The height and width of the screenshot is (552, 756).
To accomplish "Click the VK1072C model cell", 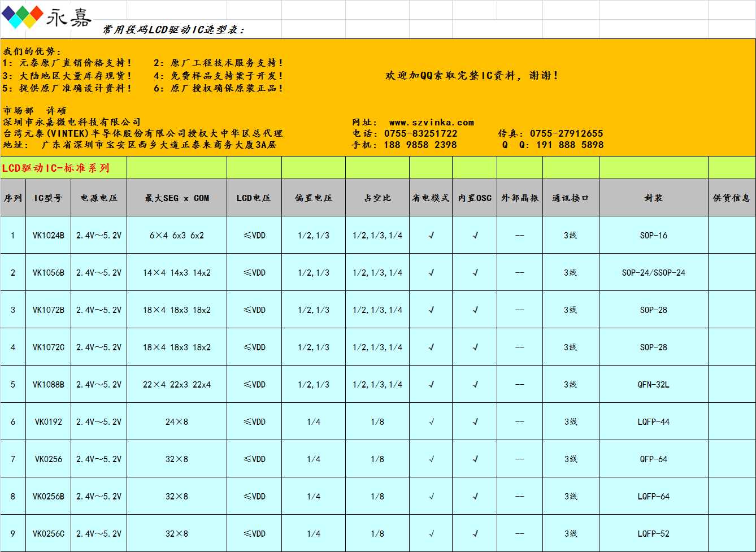I will (48, 347).
